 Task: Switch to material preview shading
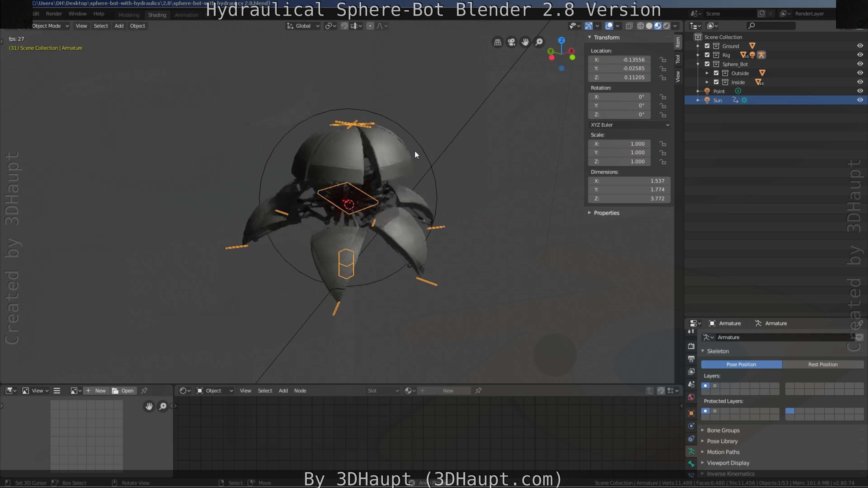point(658,26)
